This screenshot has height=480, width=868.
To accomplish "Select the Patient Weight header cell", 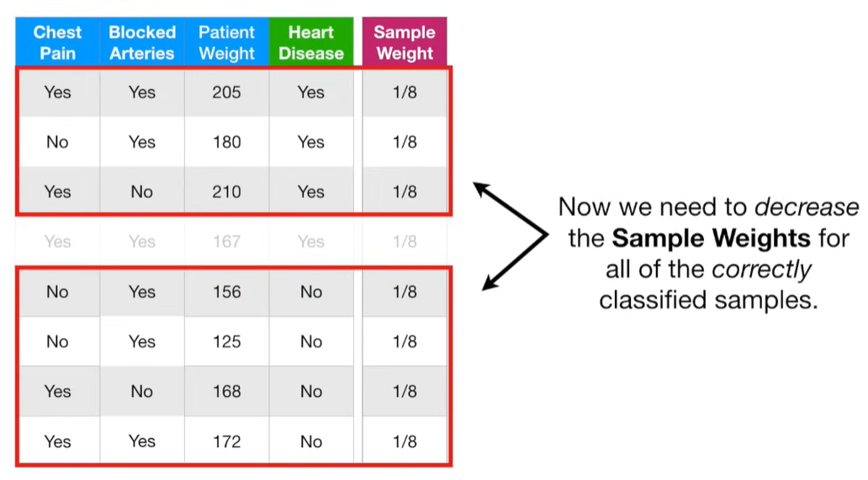I will pyautogui.click(x=226, y=42).
